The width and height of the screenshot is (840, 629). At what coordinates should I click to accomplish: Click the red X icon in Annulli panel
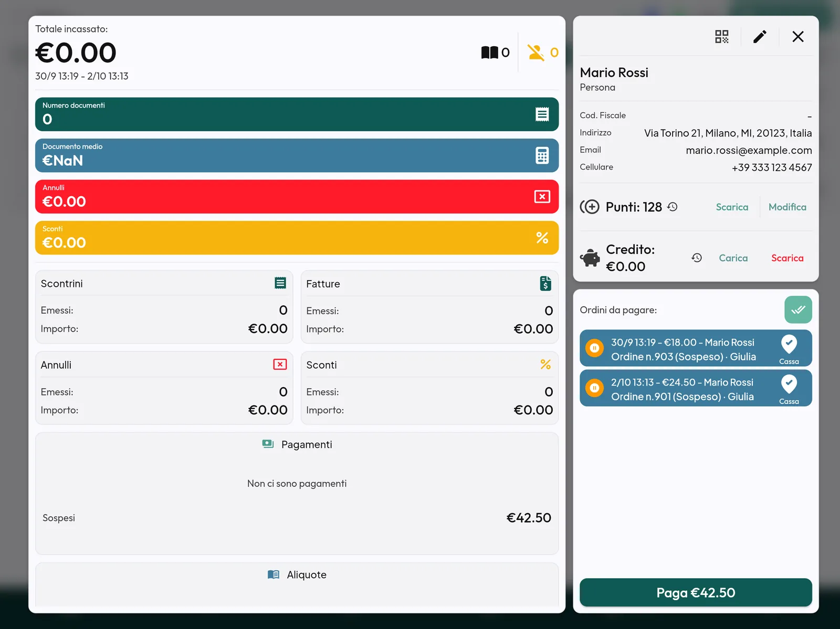pos(280,364)
